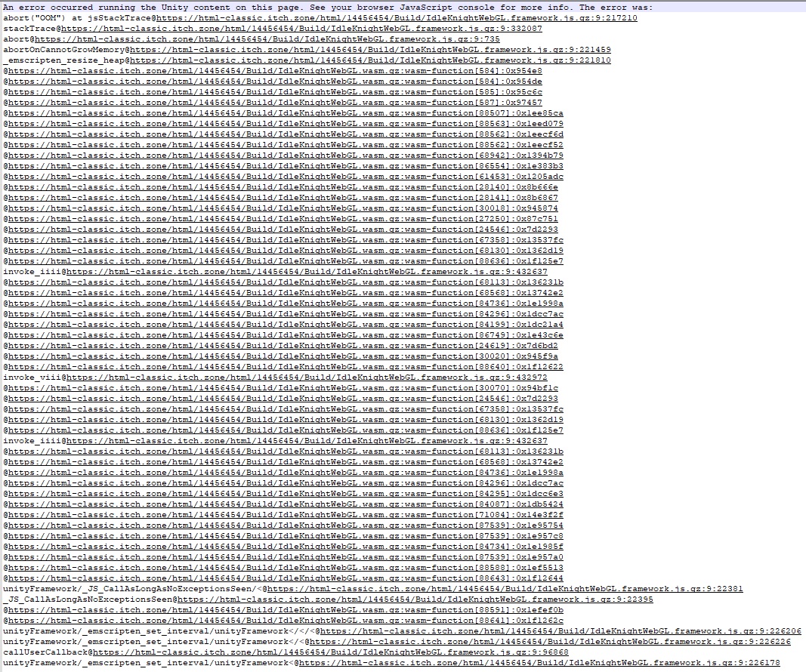Viewport: 806px width, 672px height.
Task: Click the wasm-function[88591]:0x1efef0b link
Action: (286, 610)
